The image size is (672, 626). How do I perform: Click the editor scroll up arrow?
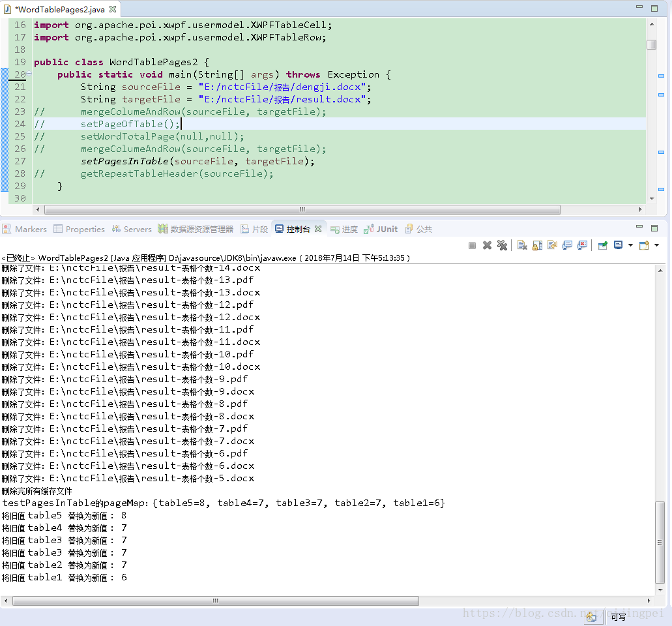pos(652,24)
